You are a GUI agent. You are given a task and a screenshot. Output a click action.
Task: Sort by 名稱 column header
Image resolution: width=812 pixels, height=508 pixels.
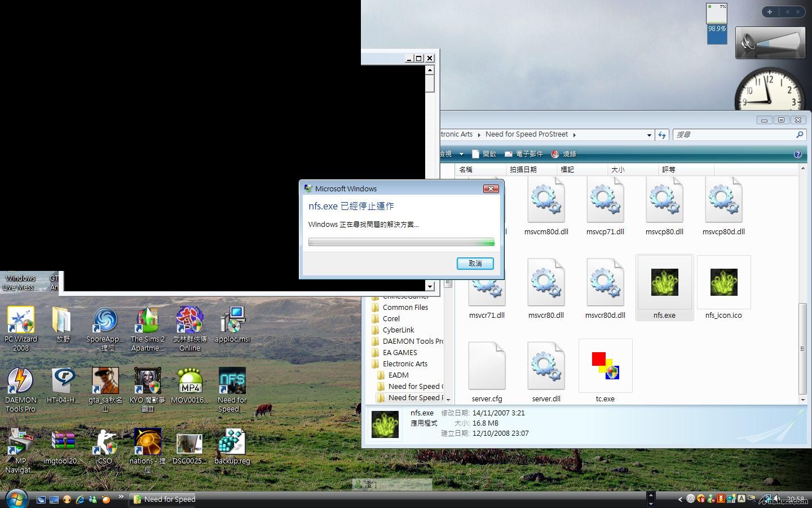point(481,169)
